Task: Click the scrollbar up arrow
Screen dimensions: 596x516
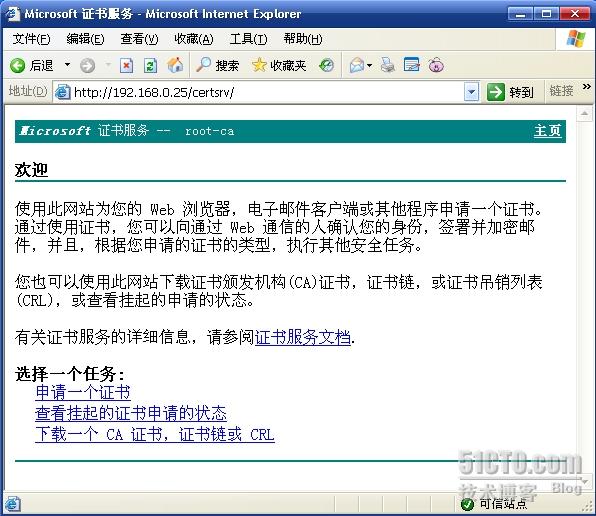Action: point(585,114)
